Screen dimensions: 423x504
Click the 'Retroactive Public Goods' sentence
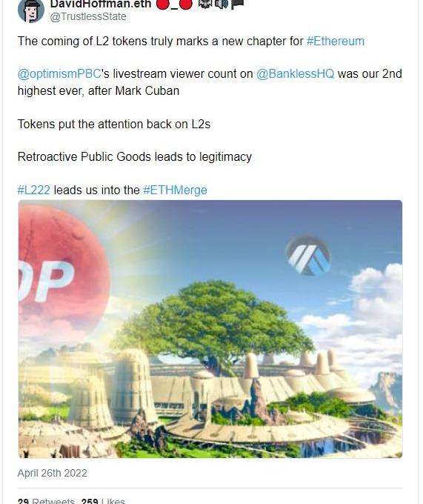[135, 157]
